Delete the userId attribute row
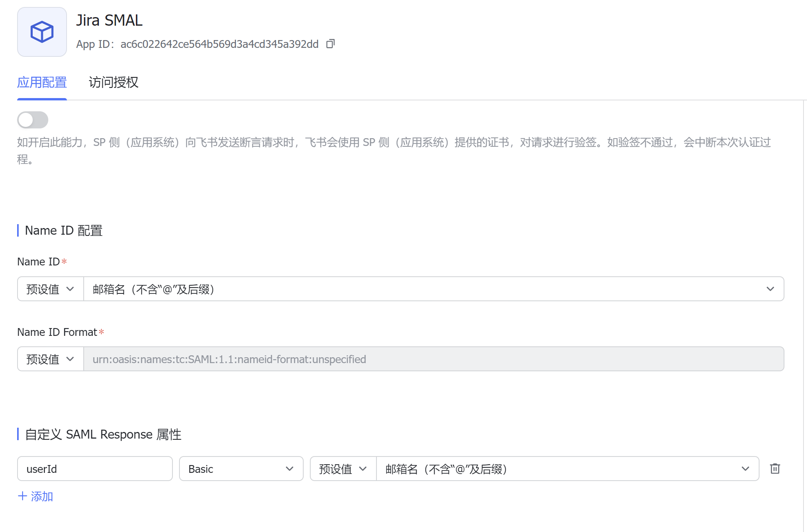807x532 pixels. click(775, 469)
